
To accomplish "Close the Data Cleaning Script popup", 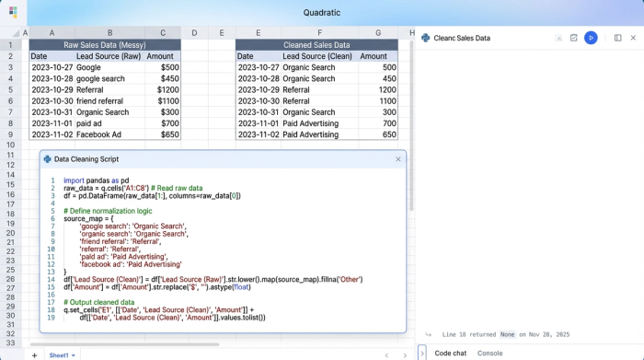I will click(x=398, y=159).
